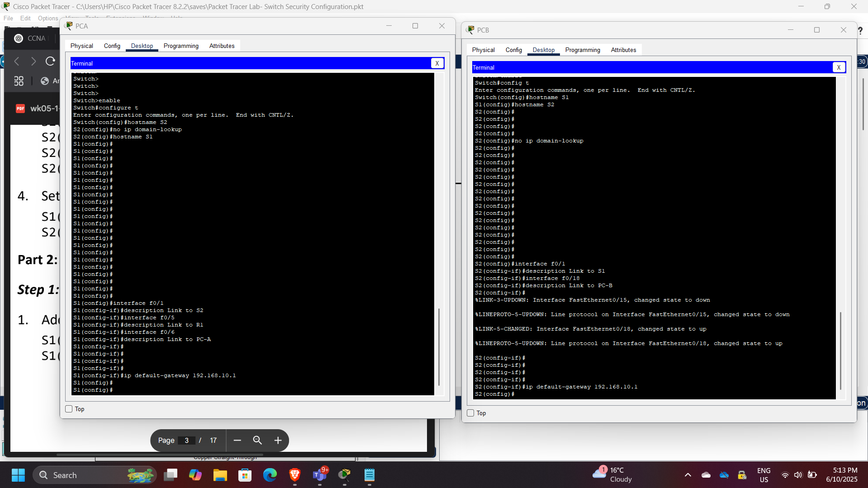Open the wk05-1 PDF file icon in sidebar
Image resolution: width=868 pixels, height=488 pixels.
20,109
